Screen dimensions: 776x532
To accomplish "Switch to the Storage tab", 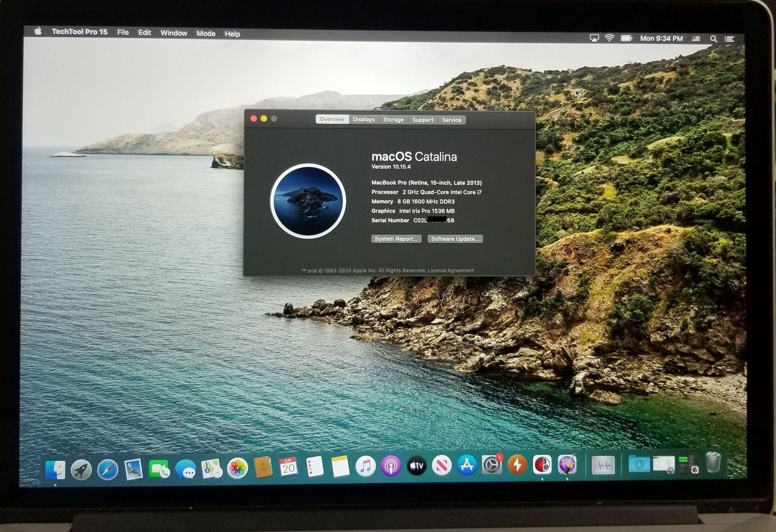I will point(393,120).
